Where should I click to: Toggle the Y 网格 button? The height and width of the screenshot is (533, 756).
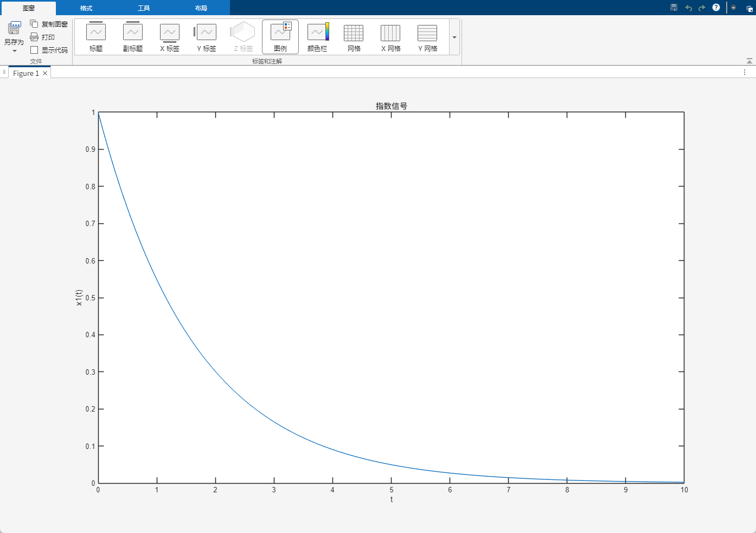[428, 37]
